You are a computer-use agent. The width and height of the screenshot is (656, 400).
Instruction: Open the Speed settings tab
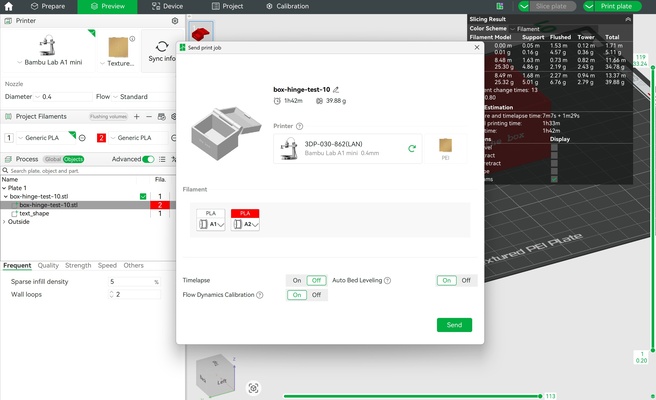click(x=107, y=265)
